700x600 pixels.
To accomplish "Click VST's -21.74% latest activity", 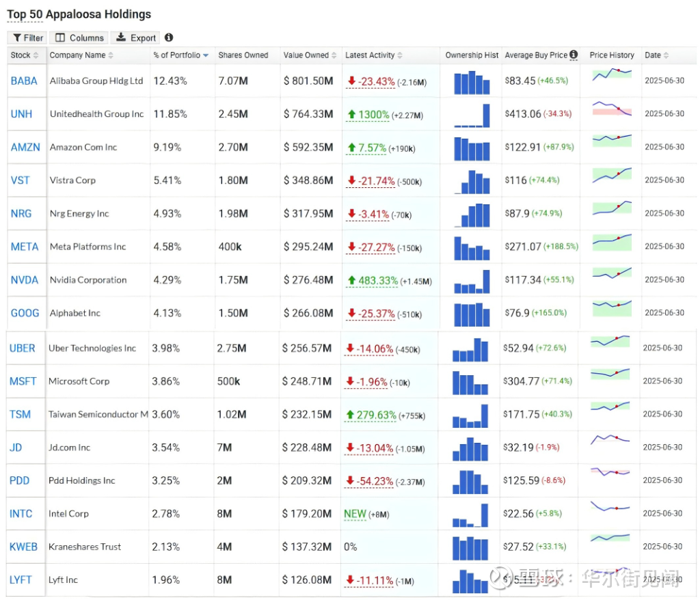I will pos(371,181).
